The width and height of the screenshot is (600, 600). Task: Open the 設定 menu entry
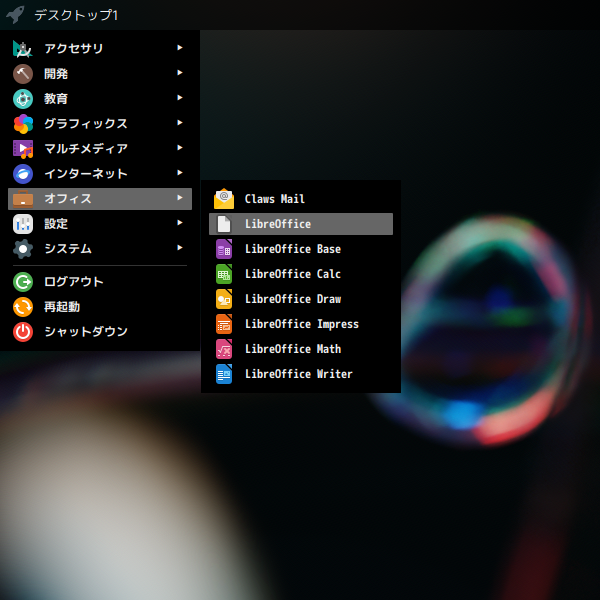[100, 224]
